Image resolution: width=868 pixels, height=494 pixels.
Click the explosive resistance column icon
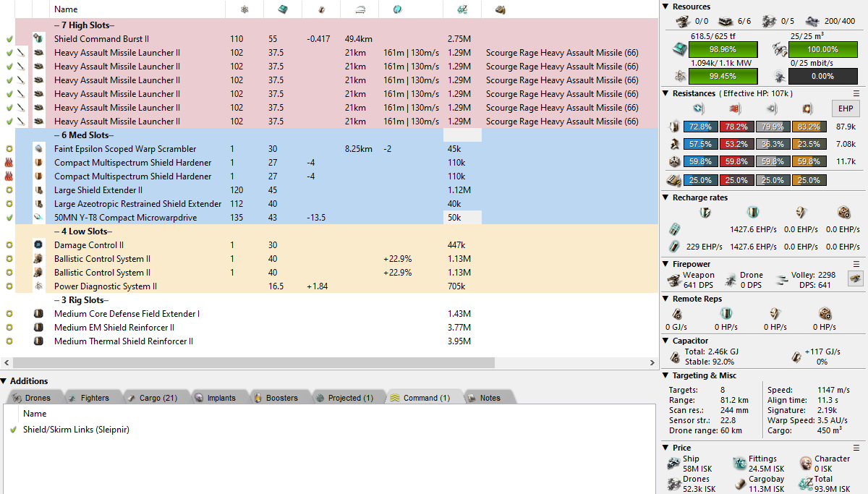(806, 108)
